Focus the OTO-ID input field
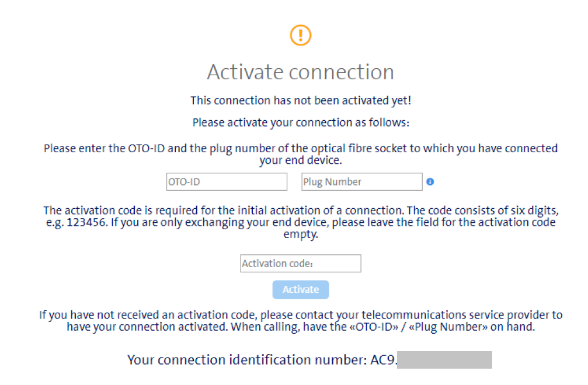The image size is (588, 385). [227, 181]
